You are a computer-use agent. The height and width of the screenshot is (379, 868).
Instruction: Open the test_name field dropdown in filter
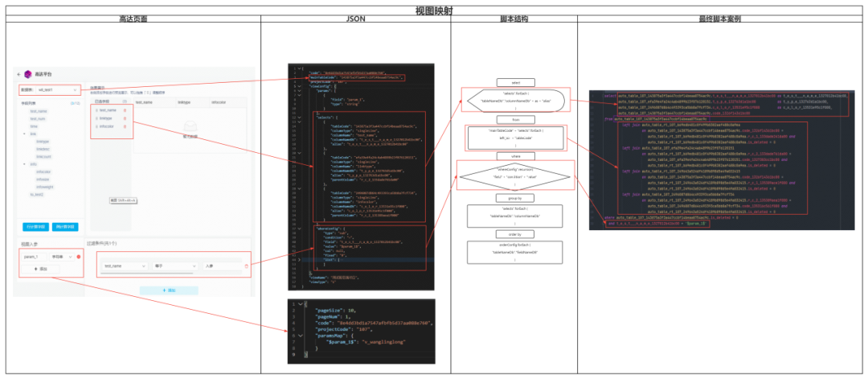pyautogui.click(x=125, y=266)
